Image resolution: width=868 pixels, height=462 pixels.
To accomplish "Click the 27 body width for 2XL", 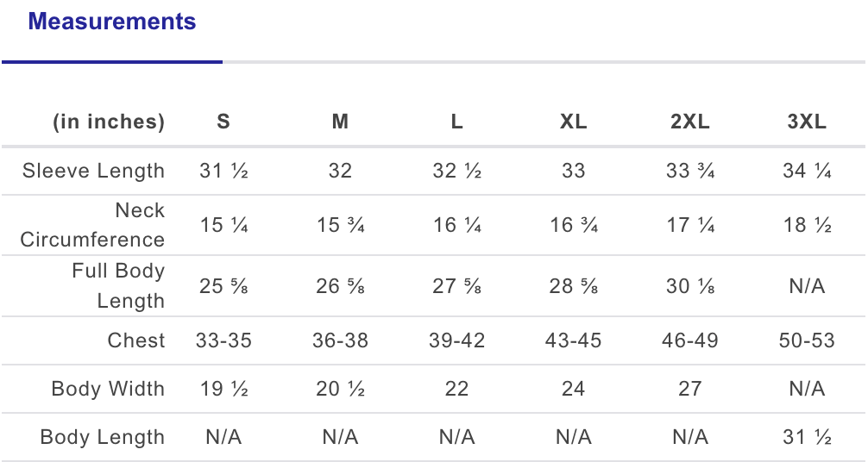I will pyautogui.click(x=689, y=389).
